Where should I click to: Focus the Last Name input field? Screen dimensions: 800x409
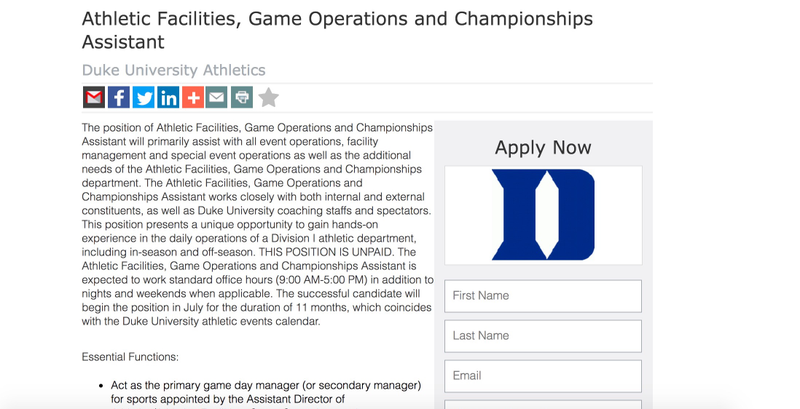point(543,336)
